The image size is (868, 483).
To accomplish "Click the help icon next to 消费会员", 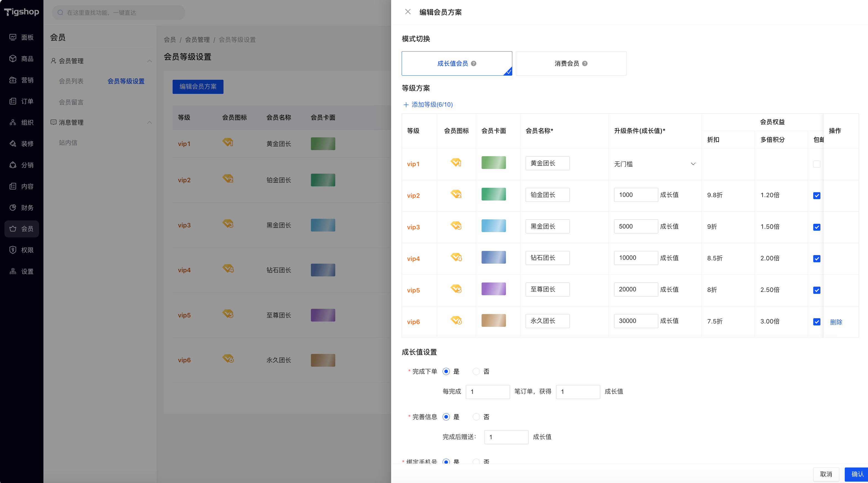I will pos(585,63).
